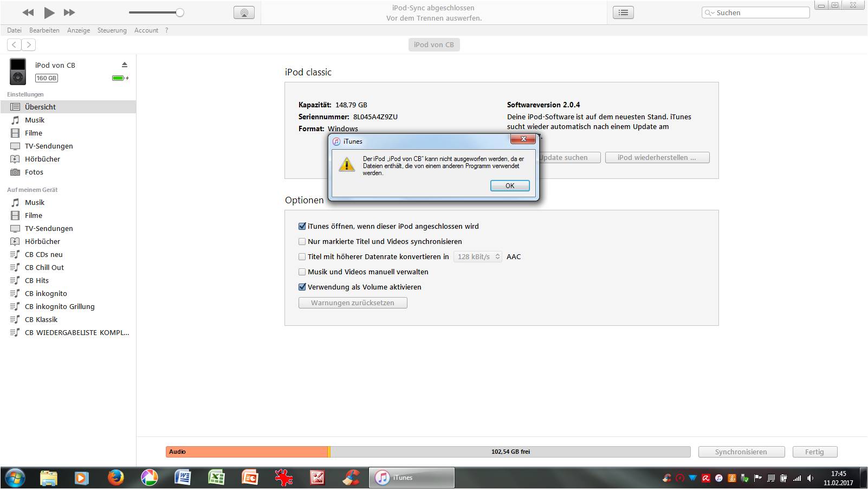This screenshot has height=489, width=868.
Task: Toggle iTunes öffnen wenn iPod angeschlossen checkbox
Action: click(302, 226)
